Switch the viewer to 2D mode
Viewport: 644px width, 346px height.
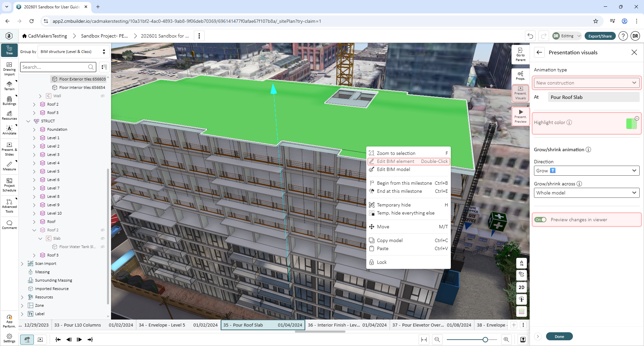tap(522, 287)
